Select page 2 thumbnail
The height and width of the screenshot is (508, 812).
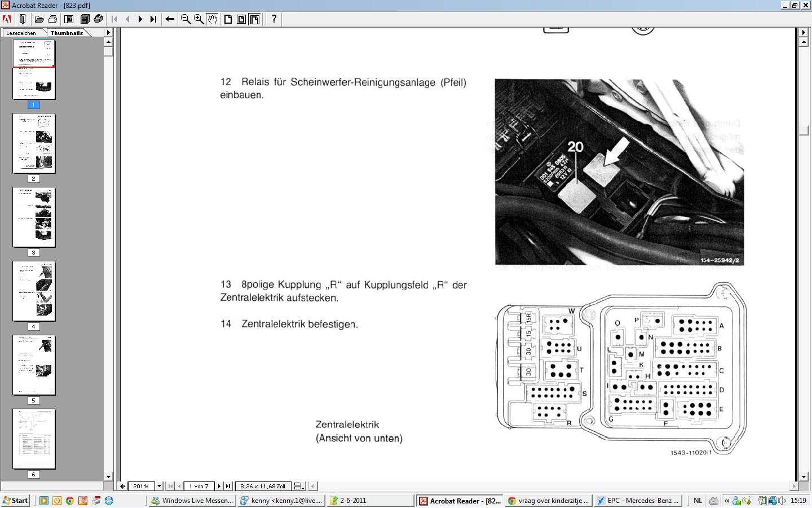tap(34, 143)
